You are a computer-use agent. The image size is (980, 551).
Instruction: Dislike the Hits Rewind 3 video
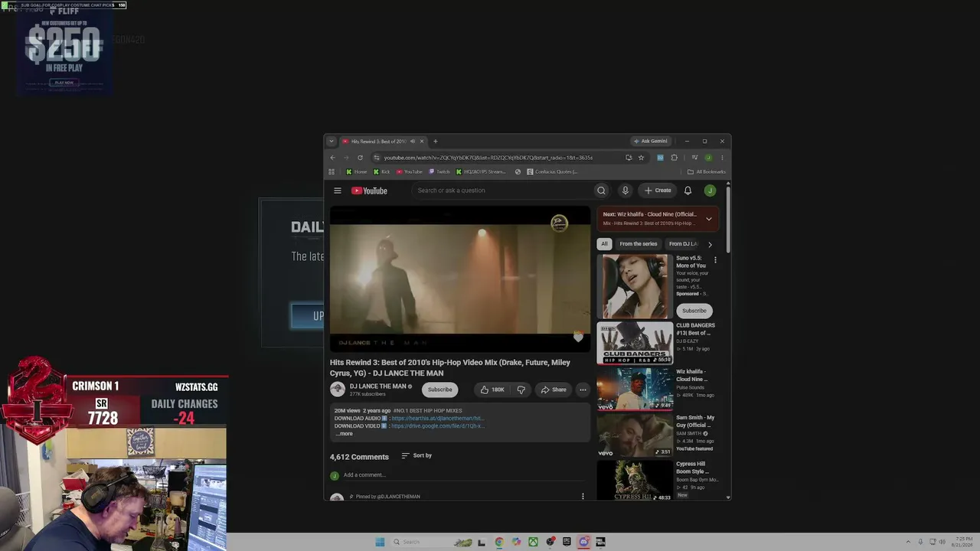point(521,390)
